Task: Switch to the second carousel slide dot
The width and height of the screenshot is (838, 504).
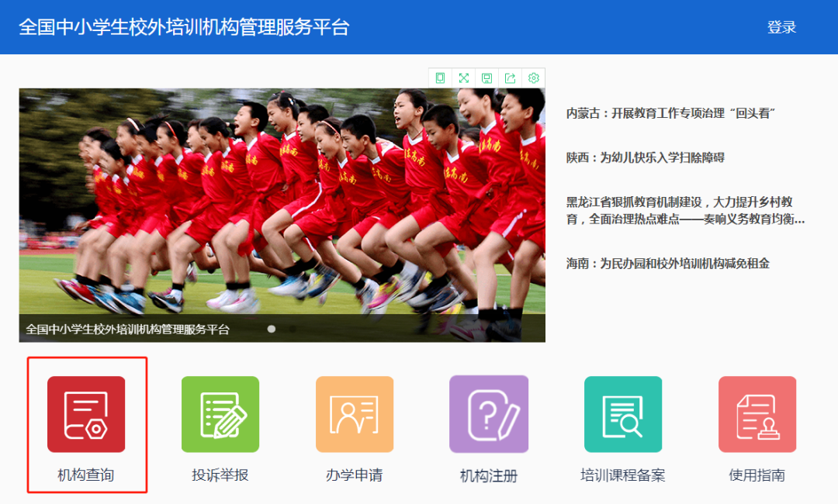Action: [x=293, y=329]
